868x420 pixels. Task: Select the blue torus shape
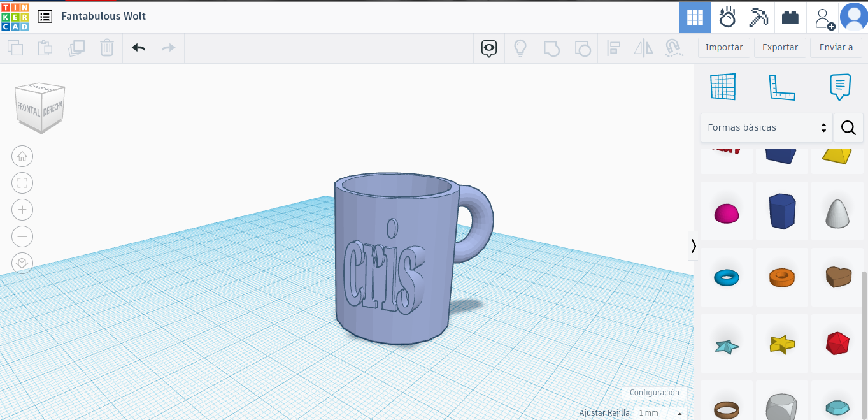tap(727, 277)
